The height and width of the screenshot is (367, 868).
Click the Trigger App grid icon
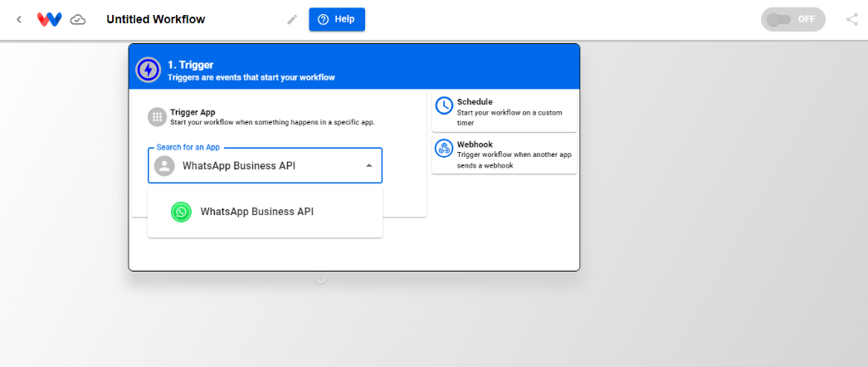click(157, 117)
